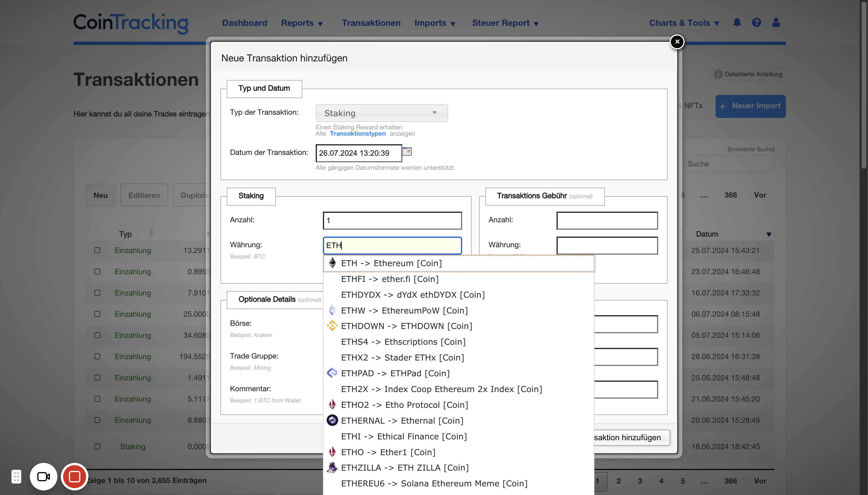Sort by Datum column arrow
868x495 pixels.
769,235
